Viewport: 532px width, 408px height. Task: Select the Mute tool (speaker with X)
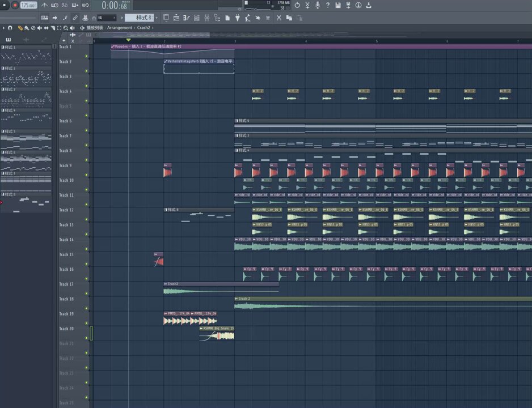click(x=40, y=28)
